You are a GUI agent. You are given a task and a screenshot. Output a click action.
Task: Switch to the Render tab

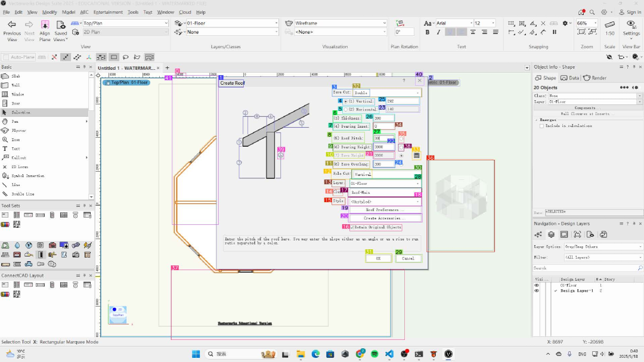[x=595, y=78]
